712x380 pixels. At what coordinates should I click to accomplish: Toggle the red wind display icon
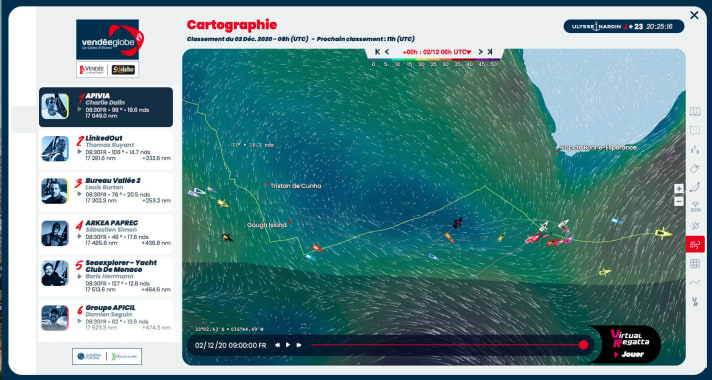tap(695, 244)
